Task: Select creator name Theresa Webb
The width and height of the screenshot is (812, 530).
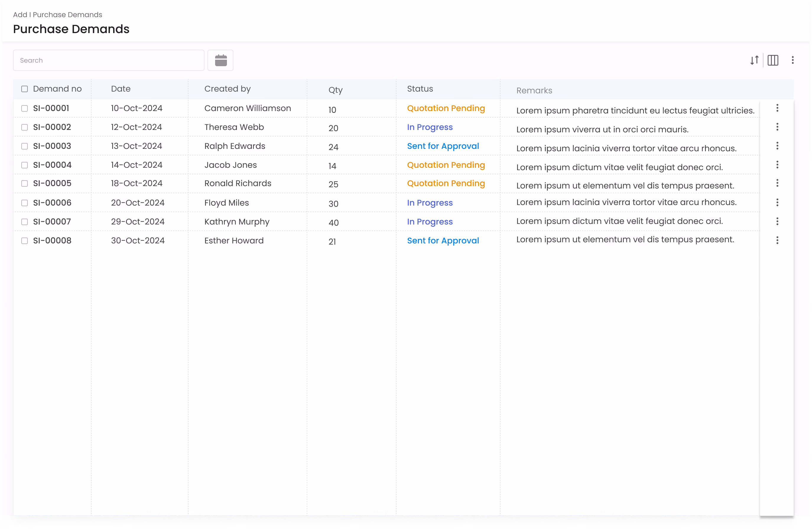Action: 234,127
